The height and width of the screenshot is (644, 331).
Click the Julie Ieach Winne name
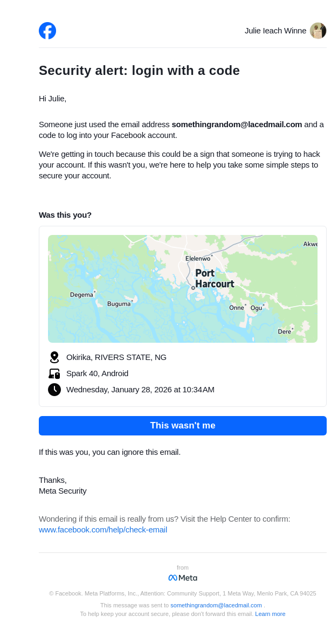pyautogui.click(x=275, y=31)
